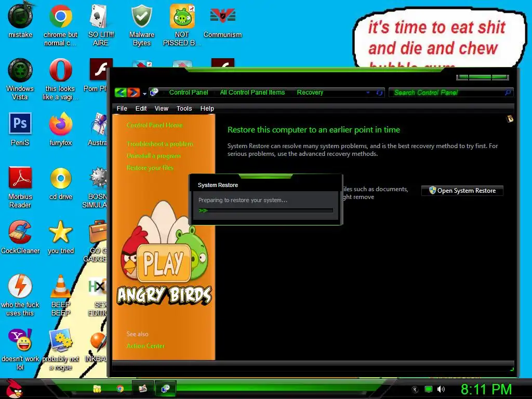Open the 'Windows Vista' recycle bin icon
The width and height of the screenshot is (532, 399).
[20, 79]
